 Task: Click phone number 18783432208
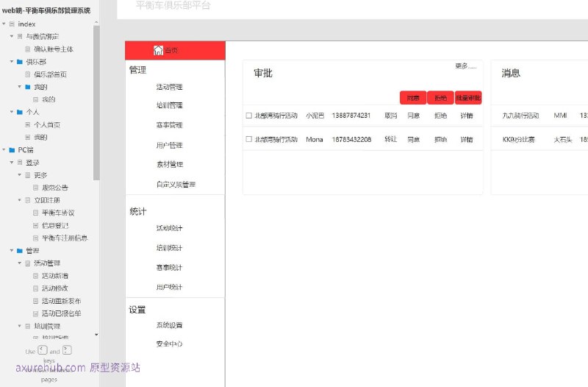tap(351, 139)
